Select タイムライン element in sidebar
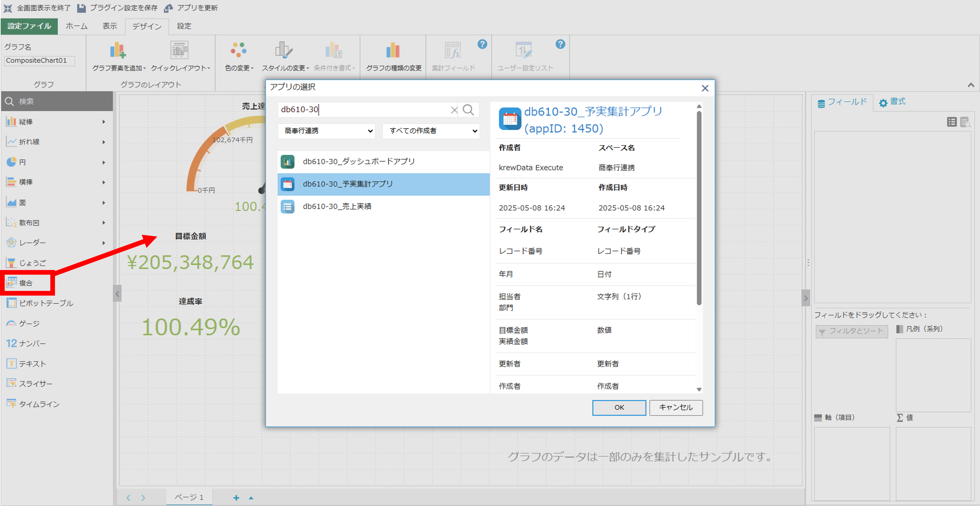 [x=56, y=404]
